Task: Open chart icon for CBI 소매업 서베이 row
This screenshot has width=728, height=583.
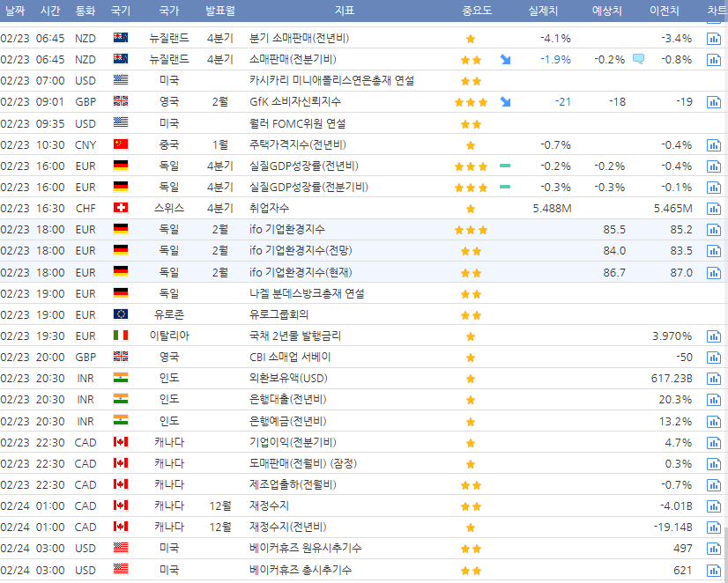Action: (714, 358)
